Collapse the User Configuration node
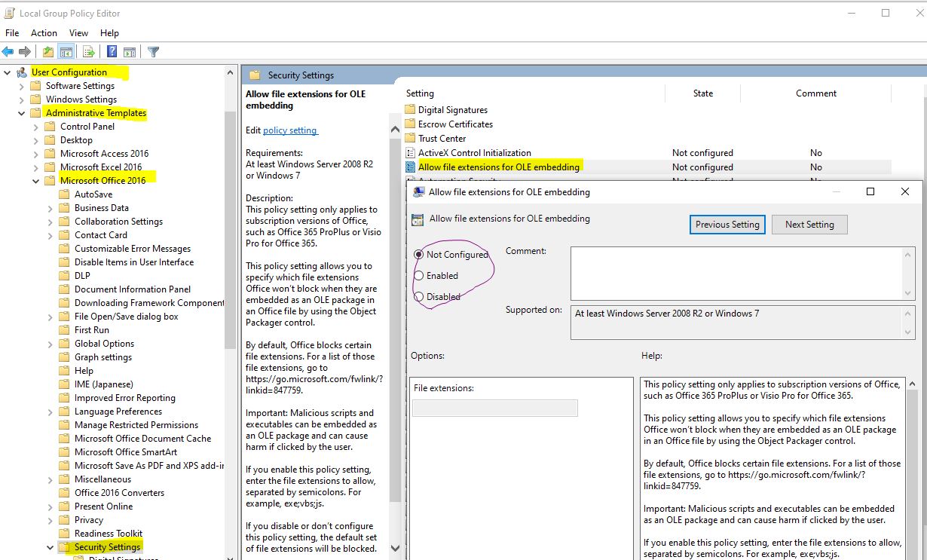 pos(8,72)
